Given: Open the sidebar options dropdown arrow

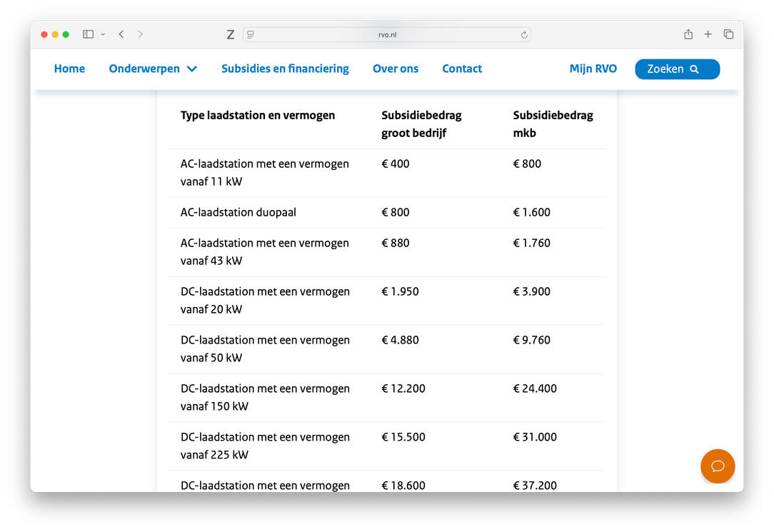Looking at the screenshot, I should [x=103, y=34].
